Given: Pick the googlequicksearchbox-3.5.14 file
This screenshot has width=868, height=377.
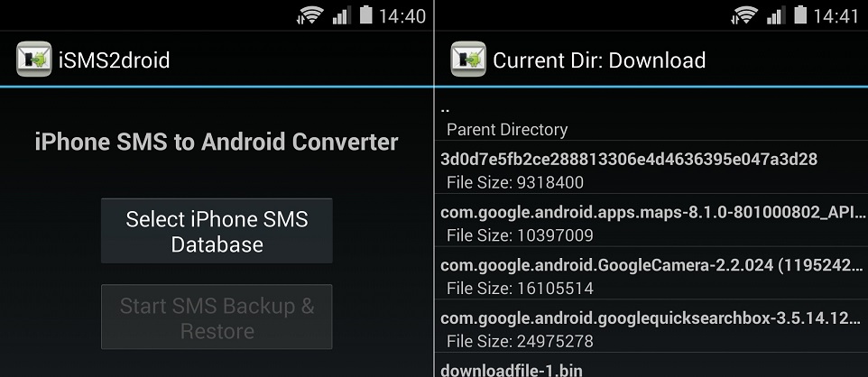Looking at the screenshot, I should (651, 326).
